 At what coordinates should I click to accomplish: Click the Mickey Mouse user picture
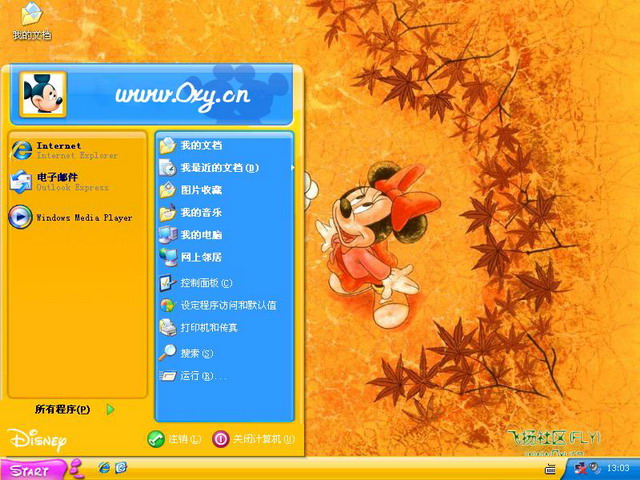(43, 94)
